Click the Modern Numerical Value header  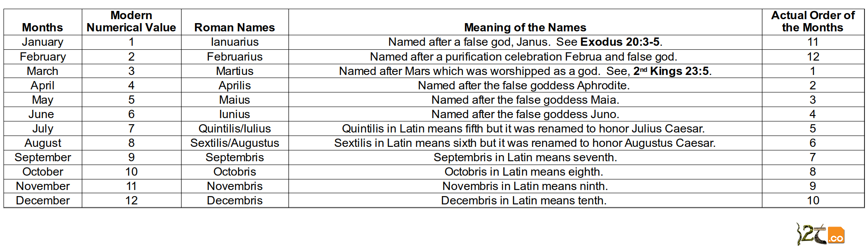(131, 21)
